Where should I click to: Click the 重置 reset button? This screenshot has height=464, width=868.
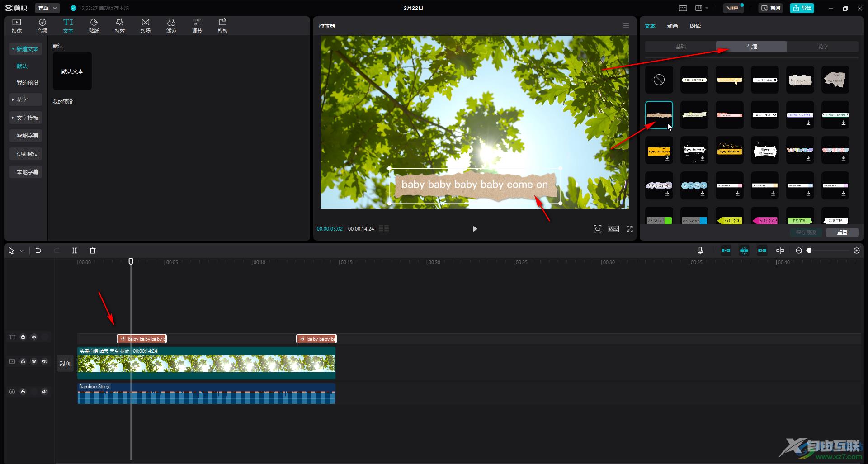click(x=842, y=232)
